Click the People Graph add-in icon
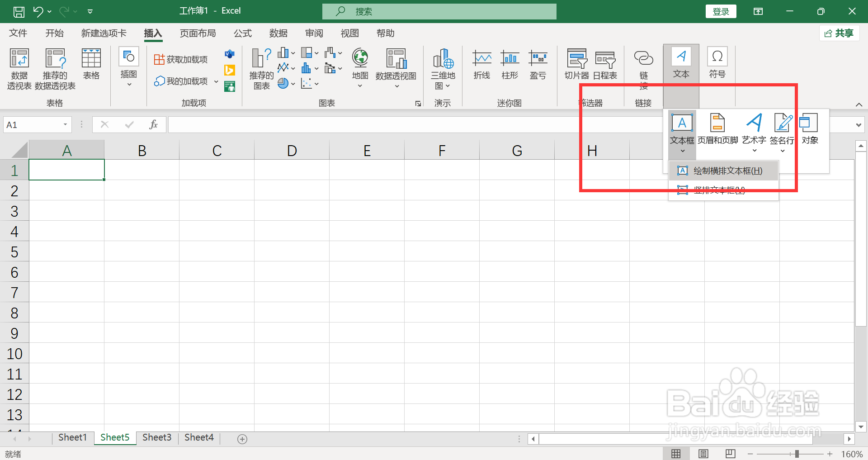This screenshot has width=868, height=460. pos(230,86)
